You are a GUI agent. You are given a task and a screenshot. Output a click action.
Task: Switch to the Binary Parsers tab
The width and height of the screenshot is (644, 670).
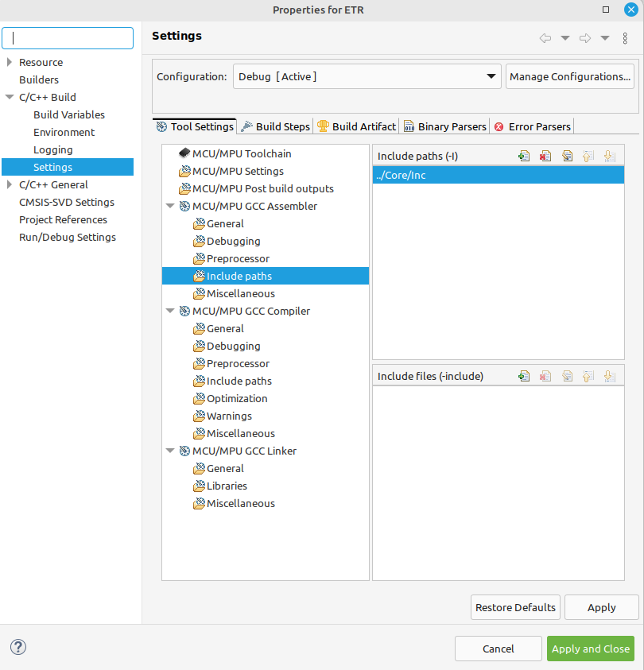(444, 126)
